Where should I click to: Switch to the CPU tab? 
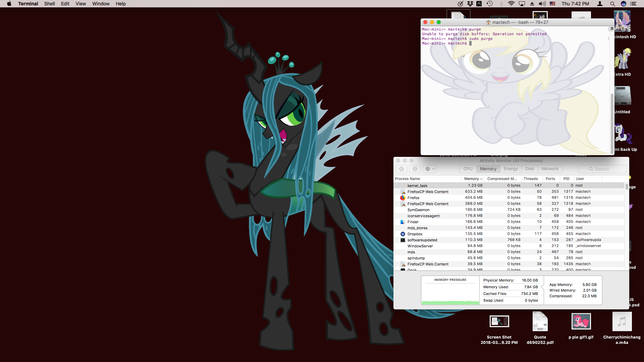pos(468,169)
